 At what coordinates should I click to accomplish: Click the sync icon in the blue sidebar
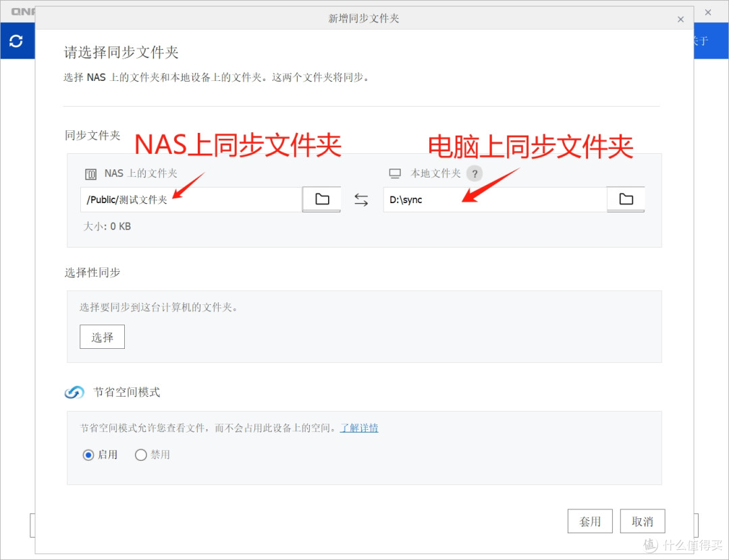click(x=16, y=41)
